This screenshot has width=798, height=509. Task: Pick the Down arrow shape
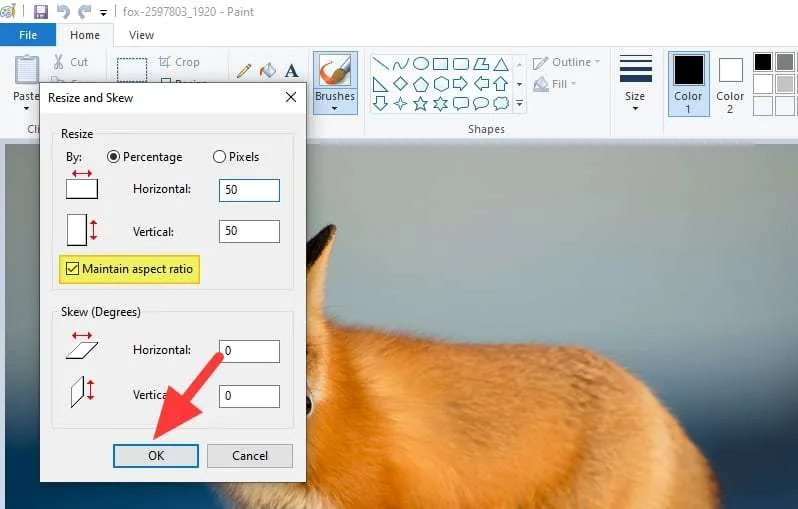click(x=380, y=103)
